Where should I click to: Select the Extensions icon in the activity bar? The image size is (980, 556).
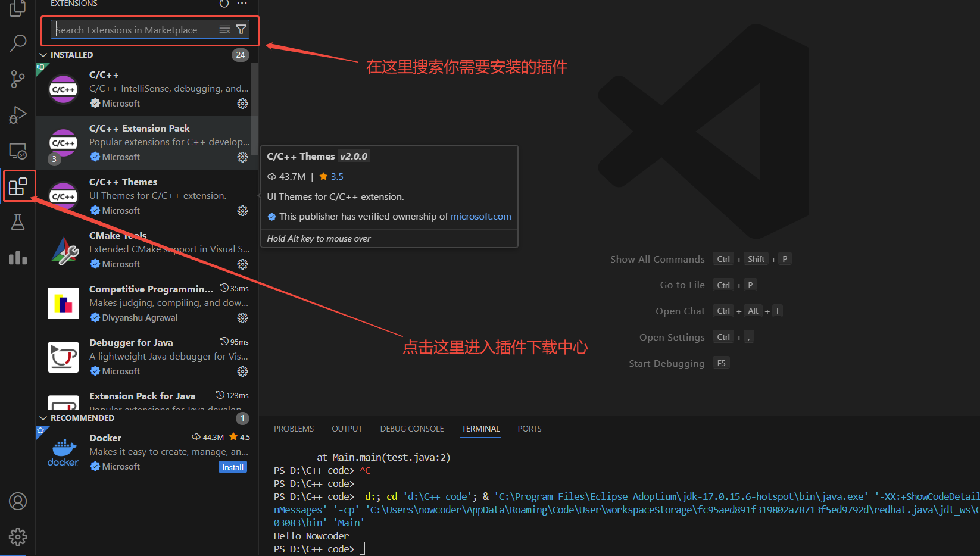coord(18,186)
